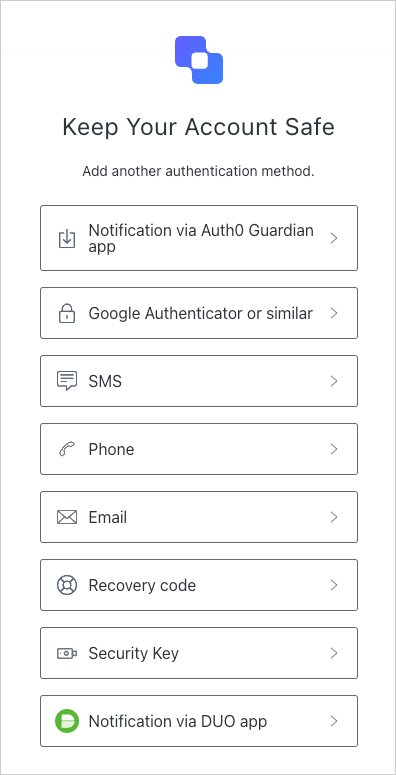Viewport: 396px width, 775px height.
Task: Select the Recovery code method
Action: tap(199, 585)
